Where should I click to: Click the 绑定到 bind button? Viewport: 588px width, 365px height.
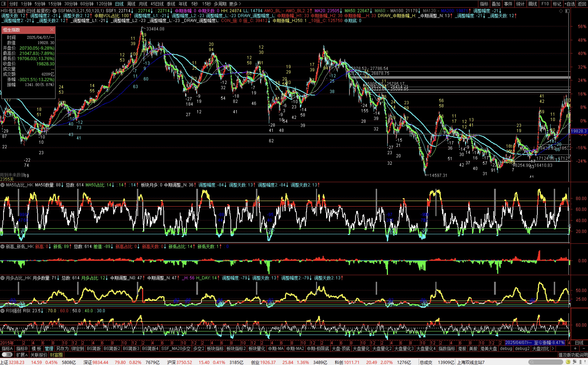[x=78, y=349]
